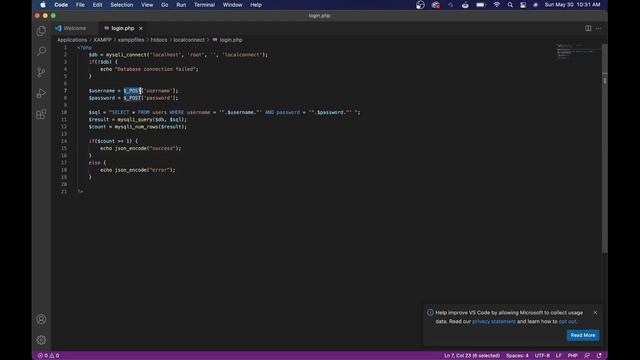640x360 pixels.
Task: Open the File menu
Action: (80, 5)
